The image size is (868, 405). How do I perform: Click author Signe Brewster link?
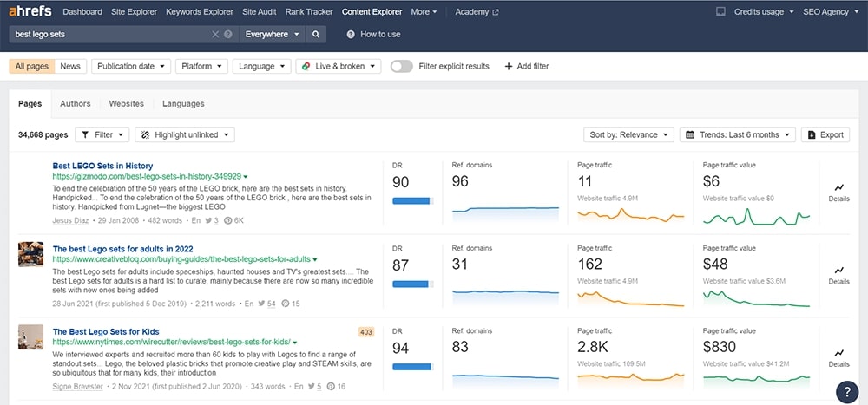pos(77,386)
